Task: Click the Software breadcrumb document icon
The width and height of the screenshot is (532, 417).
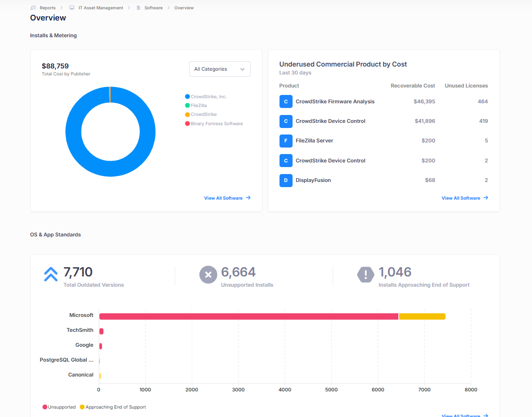Action: click(x=138, y=8)
